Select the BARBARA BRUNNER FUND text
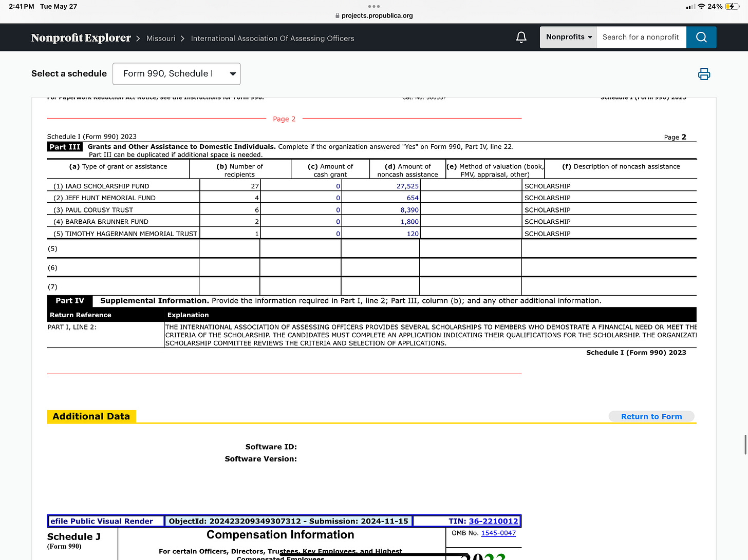748x560 pixels. tap(106, 222)
